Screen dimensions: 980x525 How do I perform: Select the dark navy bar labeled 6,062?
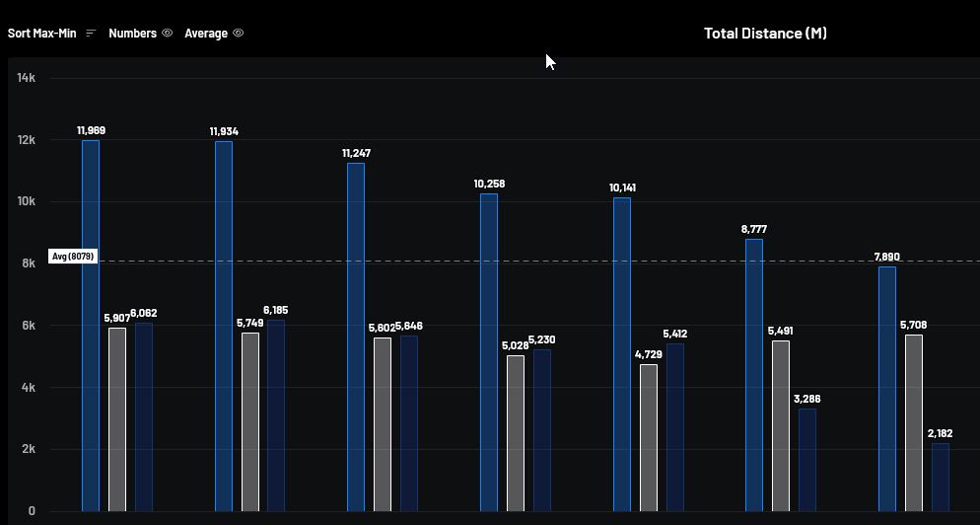pyautogui.click(x=144, y=416)
